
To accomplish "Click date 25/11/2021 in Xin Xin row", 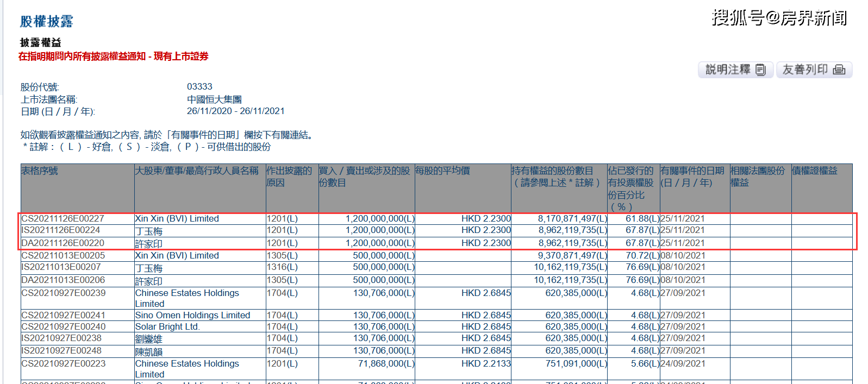I will click(x=683, y=219).
